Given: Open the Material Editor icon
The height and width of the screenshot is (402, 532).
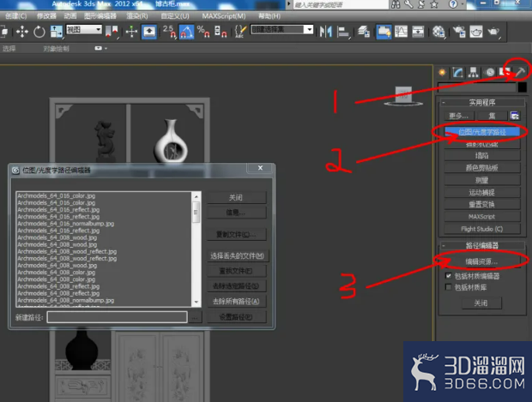Looking at the screenshot, I should coord(438,32).
